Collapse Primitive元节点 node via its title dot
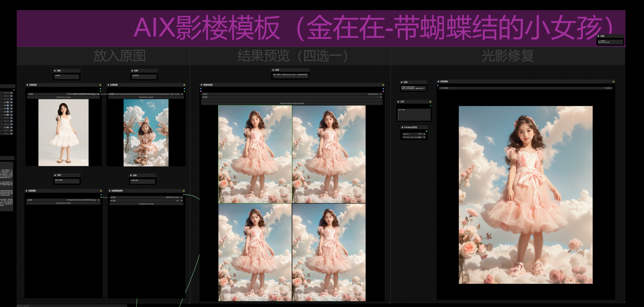The height and width of the screenshot is (307, 644). pos(402,127)
